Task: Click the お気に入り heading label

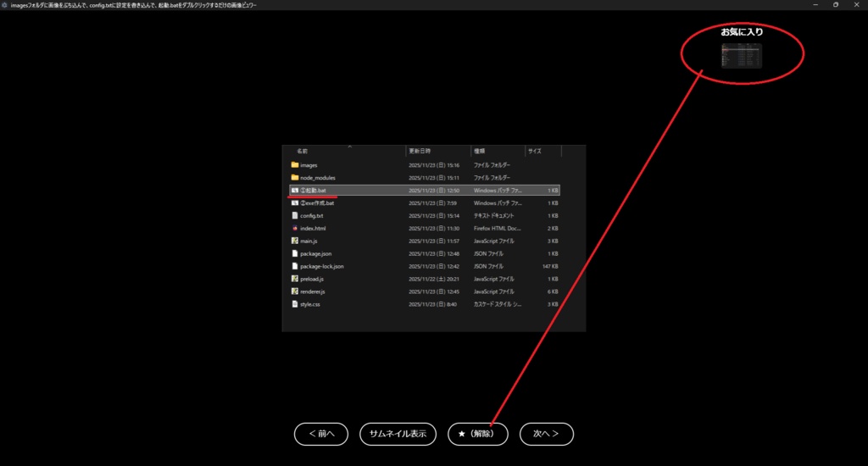Action: click(x=741, y=32)
